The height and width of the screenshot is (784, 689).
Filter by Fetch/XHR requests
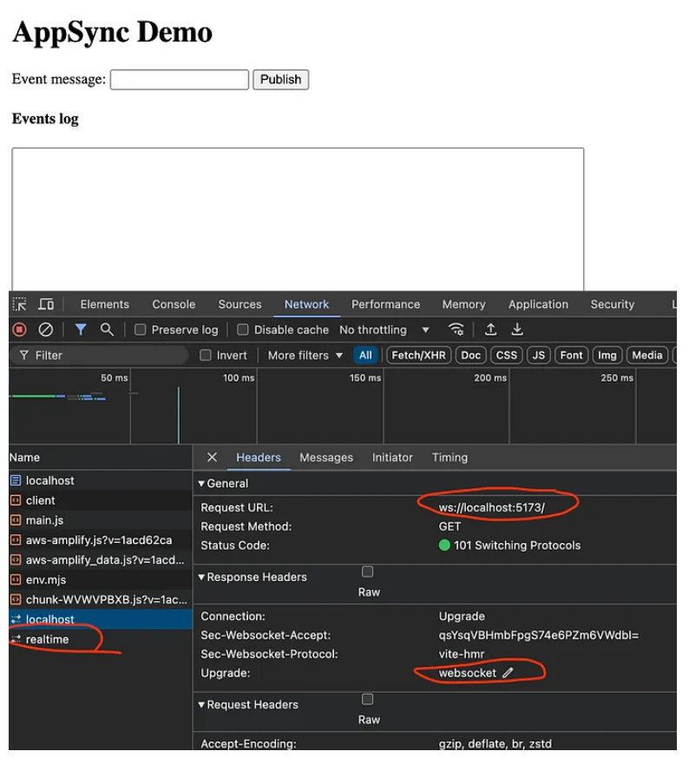tap(418, 355)
